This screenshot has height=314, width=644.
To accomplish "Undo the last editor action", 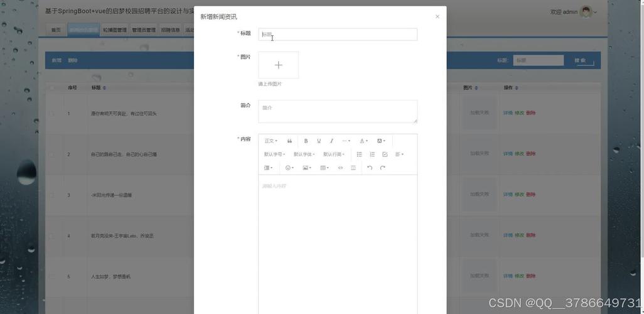I will coord(370,168).
